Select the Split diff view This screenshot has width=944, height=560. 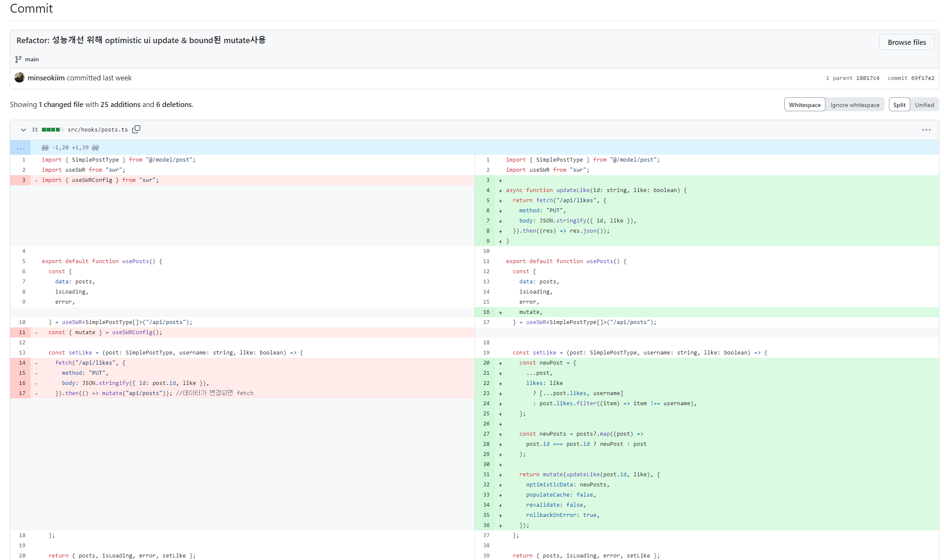point(899,105)
